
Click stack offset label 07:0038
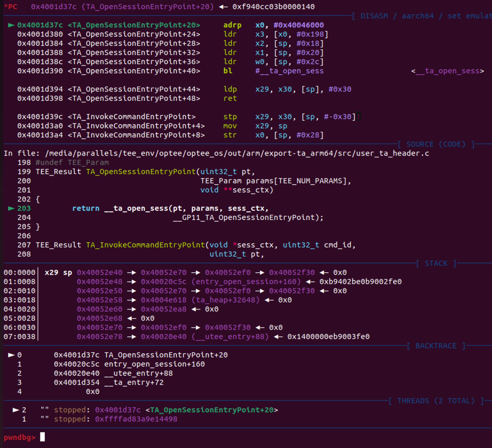pyautogui.click(x=19, y=337)
